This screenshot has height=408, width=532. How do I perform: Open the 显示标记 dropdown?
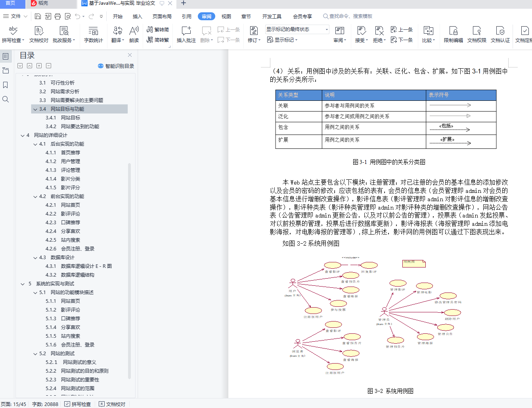(282, 40)
